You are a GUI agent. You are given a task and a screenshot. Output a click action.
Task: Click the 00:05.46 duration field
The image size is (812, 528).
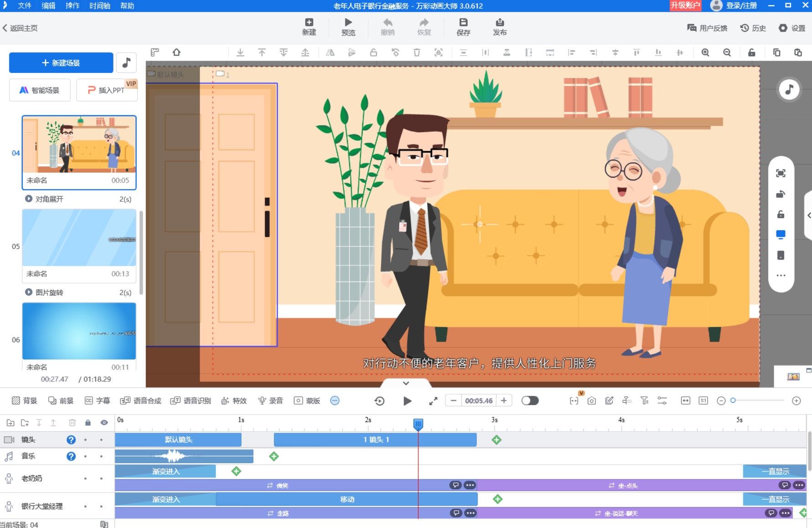tap(479, 401)
